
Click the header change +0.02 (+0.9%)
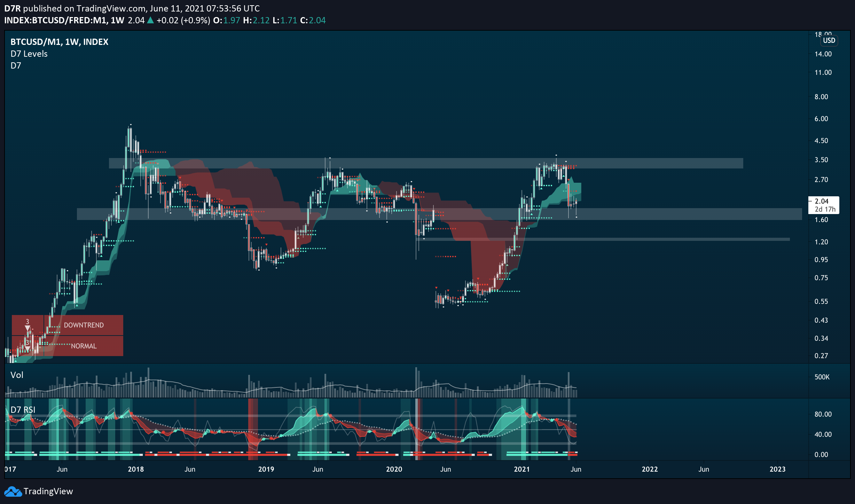tap(183, 20)
